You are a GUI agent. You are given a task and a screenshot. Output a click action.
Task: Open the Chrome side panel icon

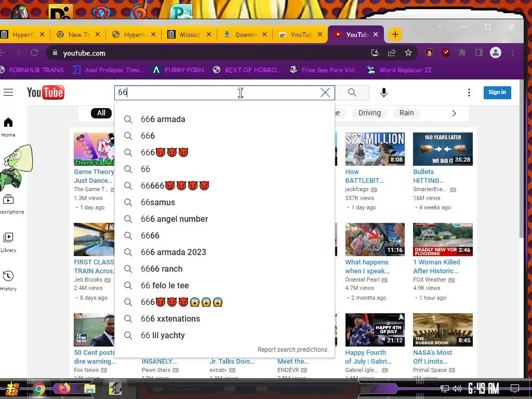pyautogui.click(x=478, y=52)
